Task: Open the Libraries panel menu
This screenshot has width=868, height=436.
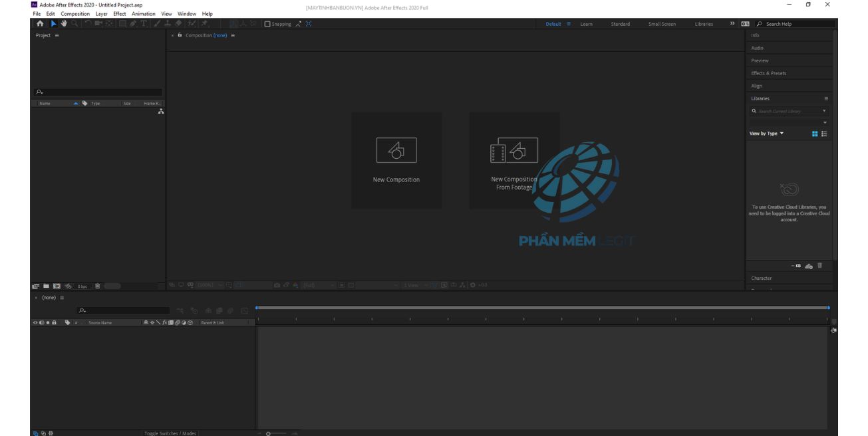Action: [826, 98]
